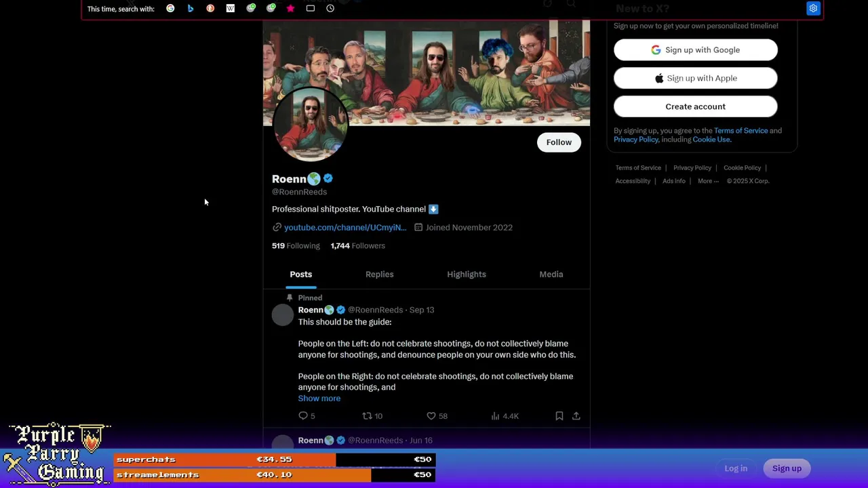Open the Privacy Policy link in signup notice
The height and width of the screenshot is (488, 868).
636,140
